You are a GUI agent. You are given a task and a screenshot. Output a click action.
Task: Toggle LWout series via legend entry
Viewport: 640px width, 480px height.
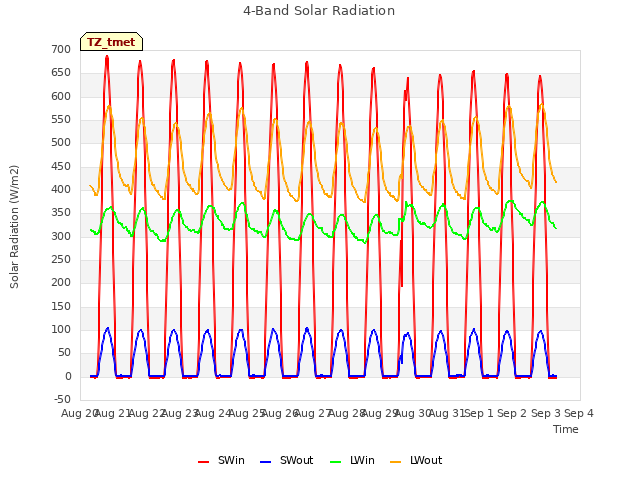416,460
